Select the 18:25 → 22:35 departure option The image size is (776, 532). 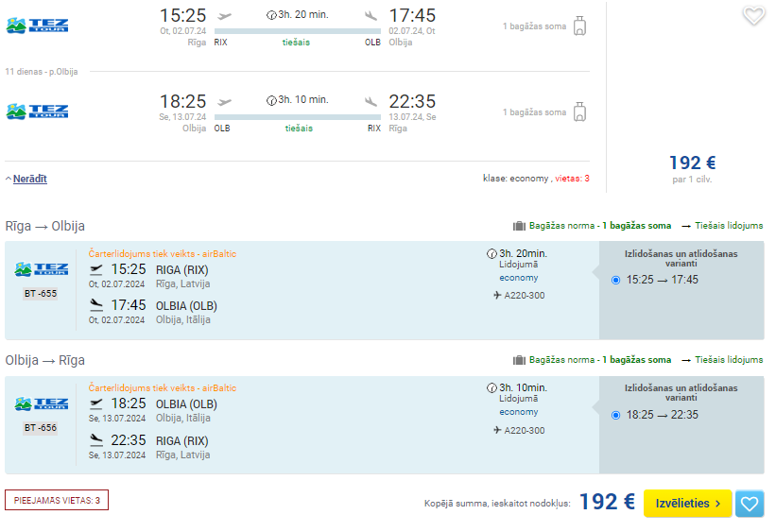click(615, 415)
